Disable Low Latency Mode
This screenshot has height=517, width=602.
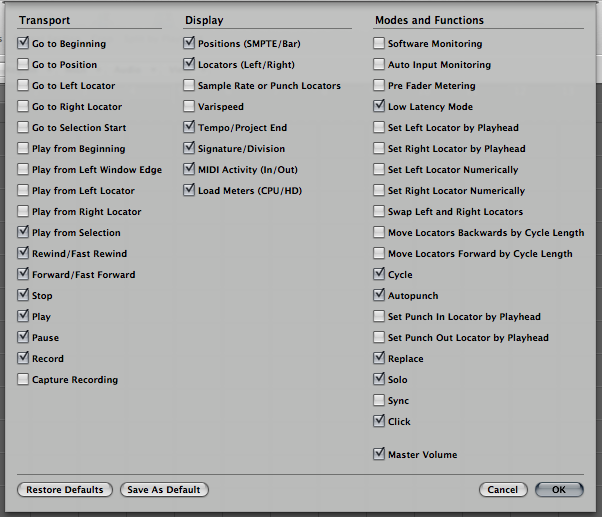(379, 107)
